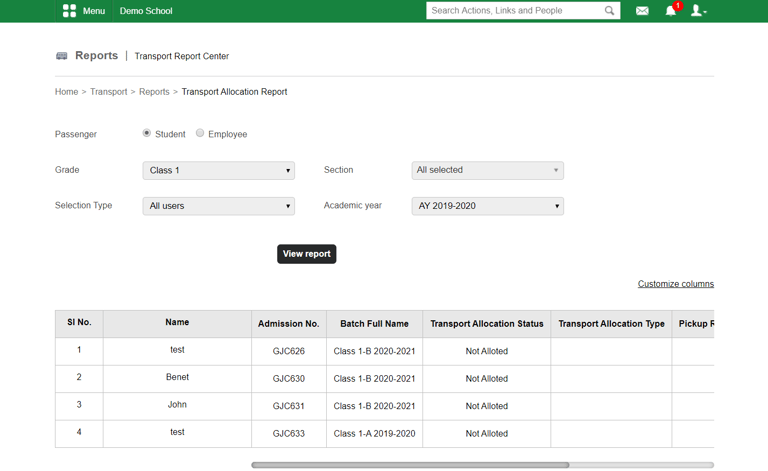The image size is (768, 471).
Task: Open the Menu grid icon
Action: [x=69, y=11]
